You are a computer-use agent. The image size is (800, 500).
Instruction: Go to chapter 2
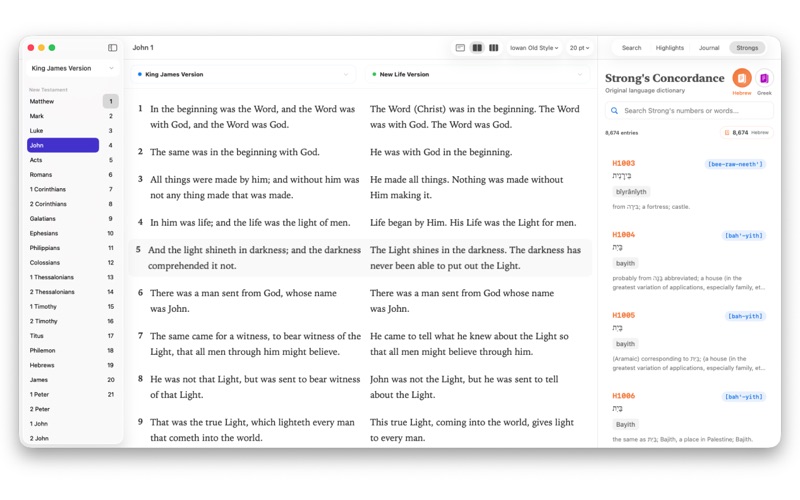(111, 116)
